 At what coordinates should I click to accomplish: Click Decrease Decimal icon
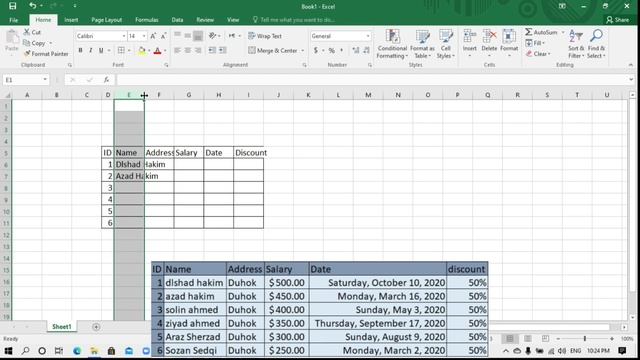pyautogui.click(x=366, y=50)
